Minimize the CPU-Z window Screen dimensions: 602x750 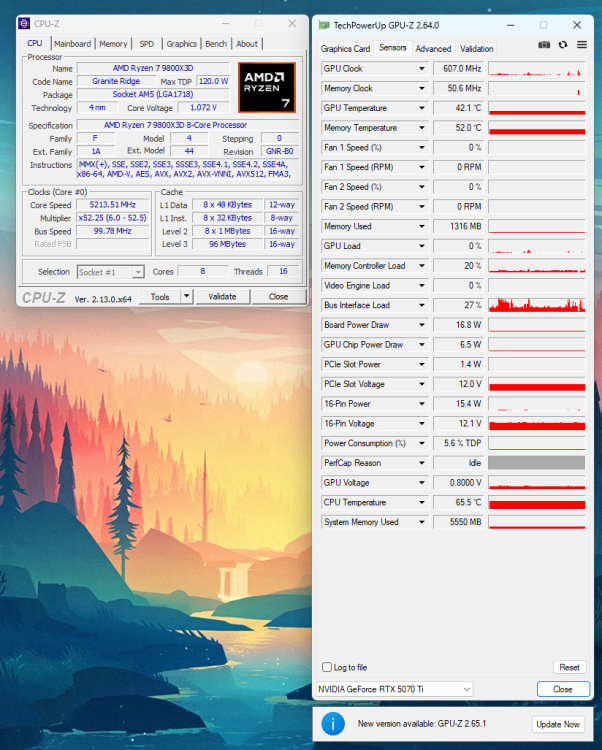(x=226, y=23)
